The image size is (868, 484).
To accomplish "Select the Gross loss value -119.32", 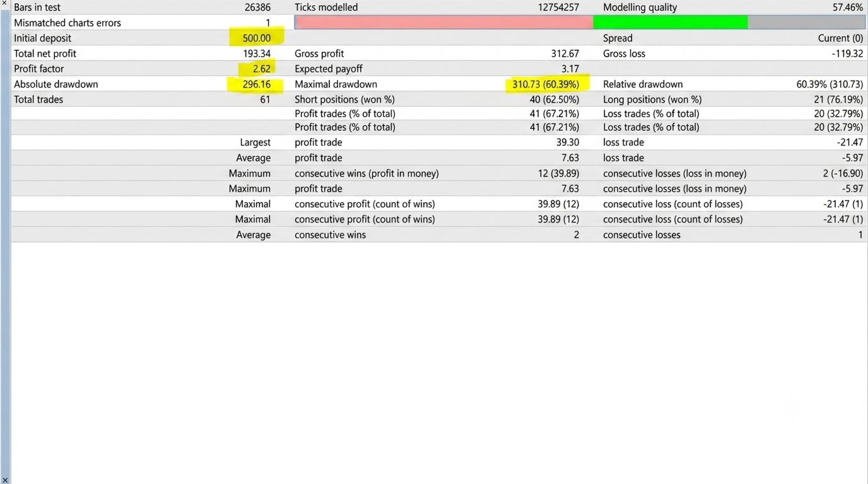I will pos(847,54).
